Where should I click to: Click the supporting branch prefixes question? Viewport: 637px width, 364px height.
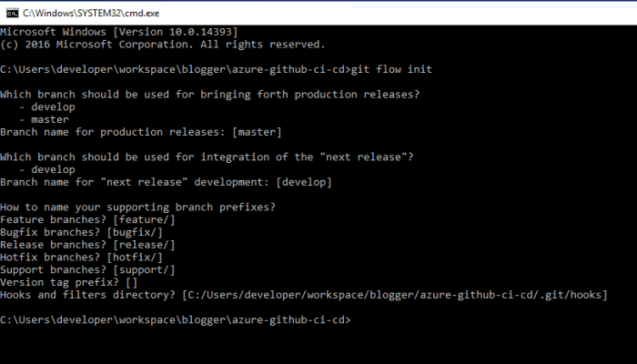(x=135, y=207)
